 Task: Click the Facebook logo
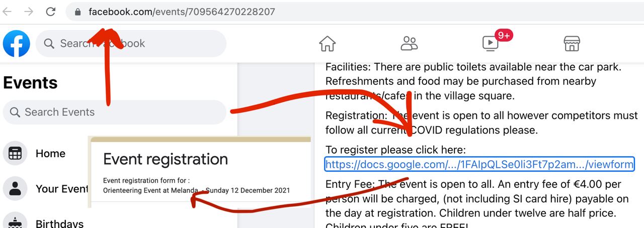(17, 44)
